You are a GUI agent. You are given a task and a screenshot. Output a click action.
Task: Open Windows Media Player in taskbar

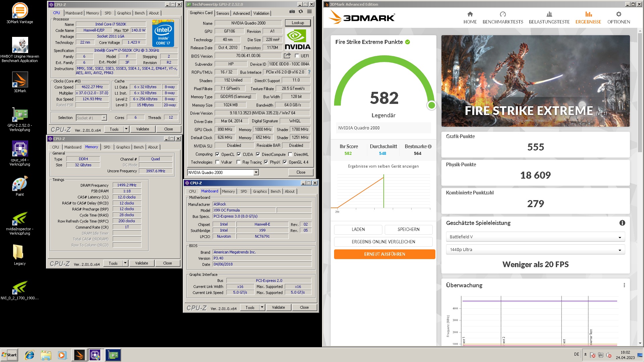[62, 355]
